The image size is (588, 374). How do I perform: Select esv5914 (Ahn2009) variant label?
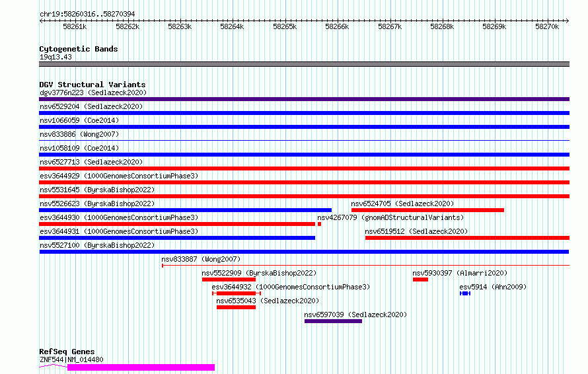[x=493, y=287]
